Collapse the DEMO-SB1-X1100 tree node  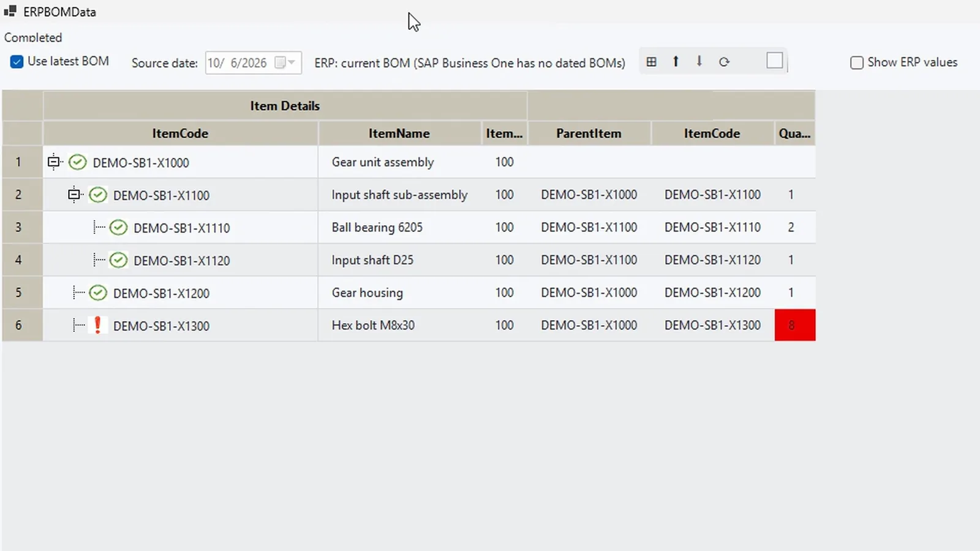(74, 195)
